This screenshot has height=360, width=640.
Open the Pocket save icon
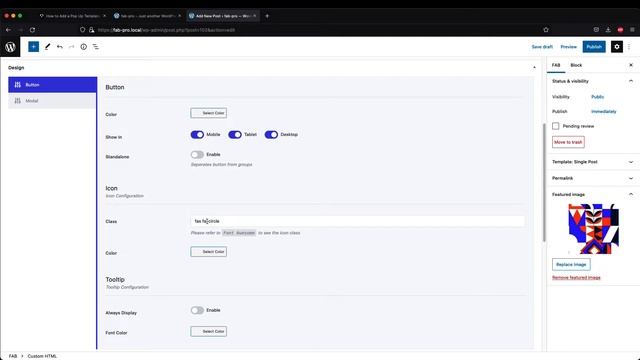[596, 30]
